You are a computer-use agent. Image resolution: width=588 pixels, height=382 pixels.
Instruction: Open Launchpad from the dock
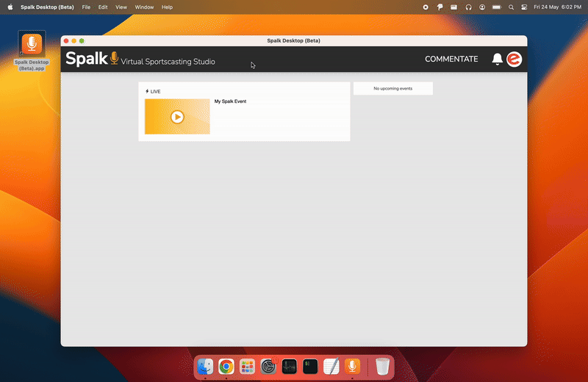point(247,367)
